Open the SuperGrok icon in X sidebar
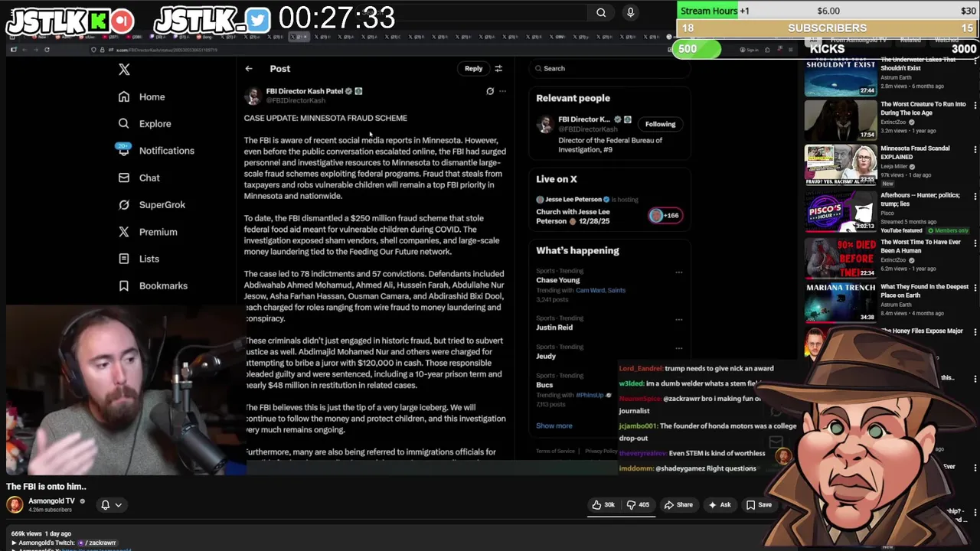The image size is (980, 551). point(124,204)
